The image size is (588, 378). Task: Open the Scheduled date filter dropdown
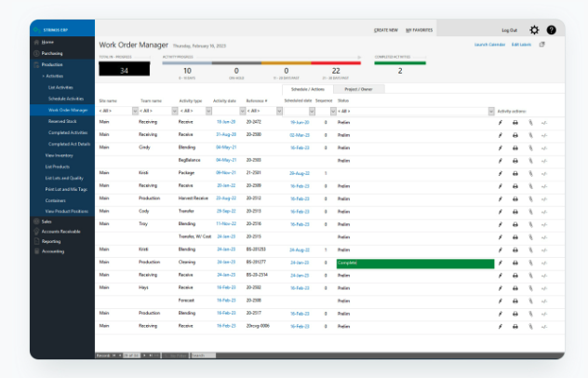(x=312, y=111)
